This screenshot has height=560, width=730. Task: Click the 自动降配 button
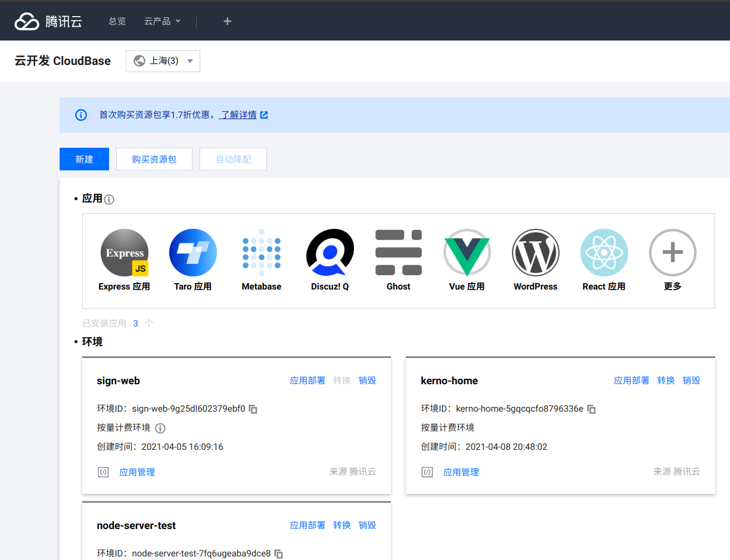click(x=233, y=159)
